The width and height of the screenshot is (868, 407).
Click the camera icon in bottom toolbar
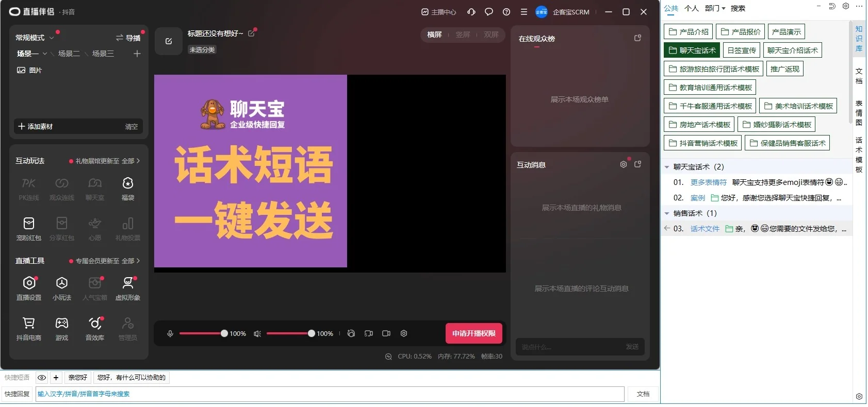tap(386, 333)
